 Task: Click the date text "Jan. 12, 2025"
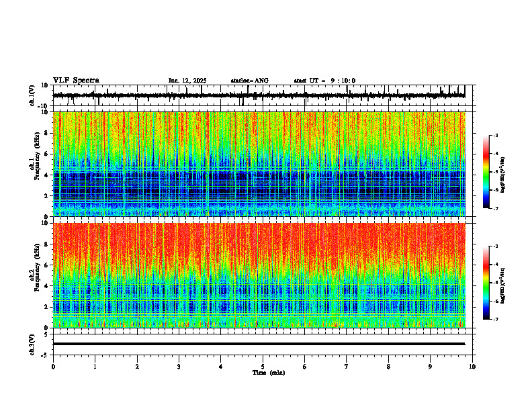187,81
